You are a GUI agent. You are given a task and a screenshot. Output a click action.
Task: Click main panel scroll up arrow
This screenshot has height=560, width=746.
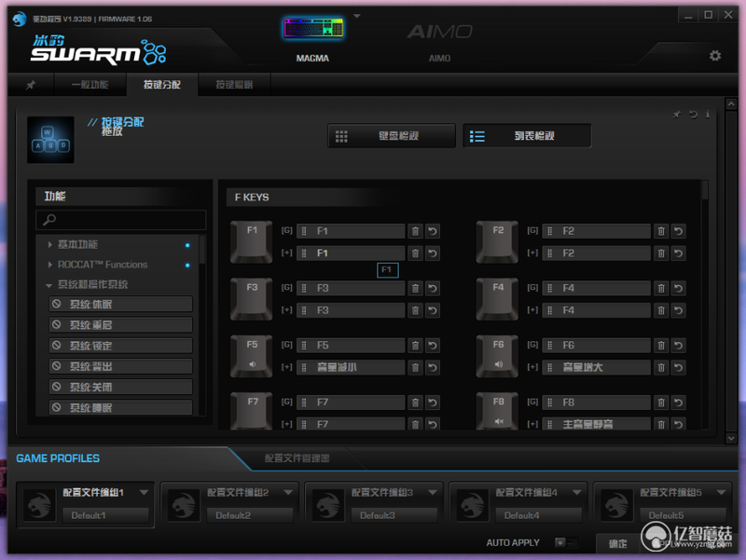[731, 103]
